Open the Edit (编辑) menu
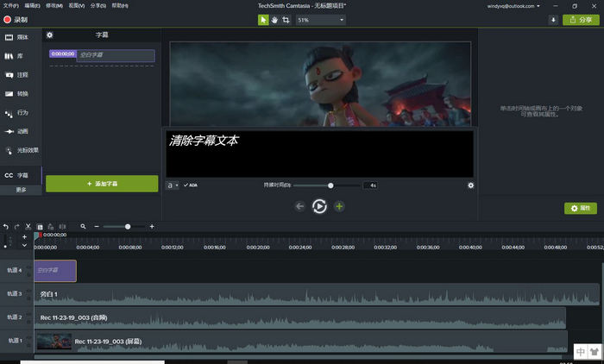 click(x=33, y=6)
